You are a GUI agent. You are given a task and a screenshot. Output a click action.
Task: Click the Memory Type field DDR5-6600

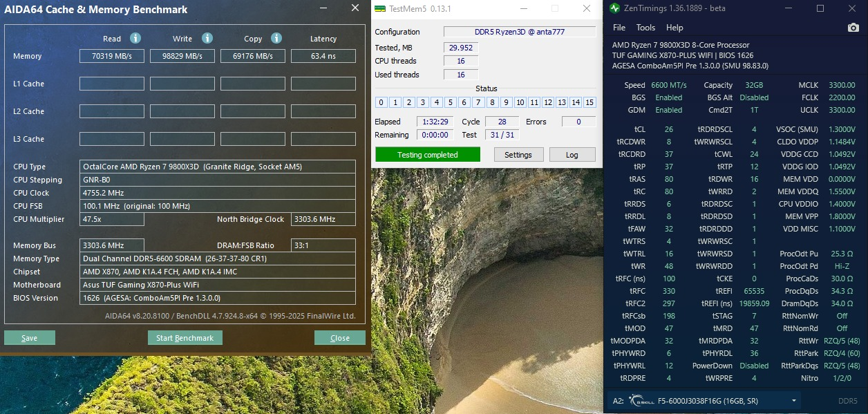coord(218,258)
